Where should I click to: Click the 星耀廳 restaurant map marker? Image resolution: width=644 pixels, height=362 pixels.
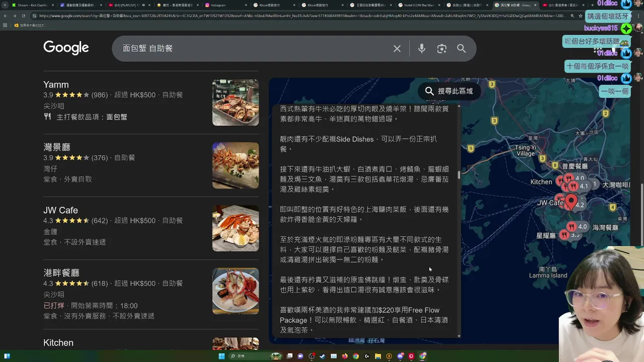(x=565, y=235)
